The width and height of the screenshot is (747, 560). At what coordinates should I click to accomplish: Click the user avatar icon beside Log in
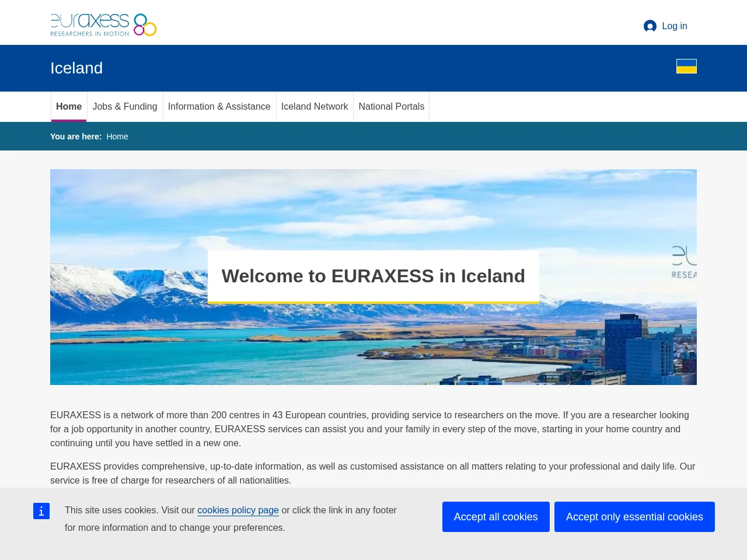[650, 26]
